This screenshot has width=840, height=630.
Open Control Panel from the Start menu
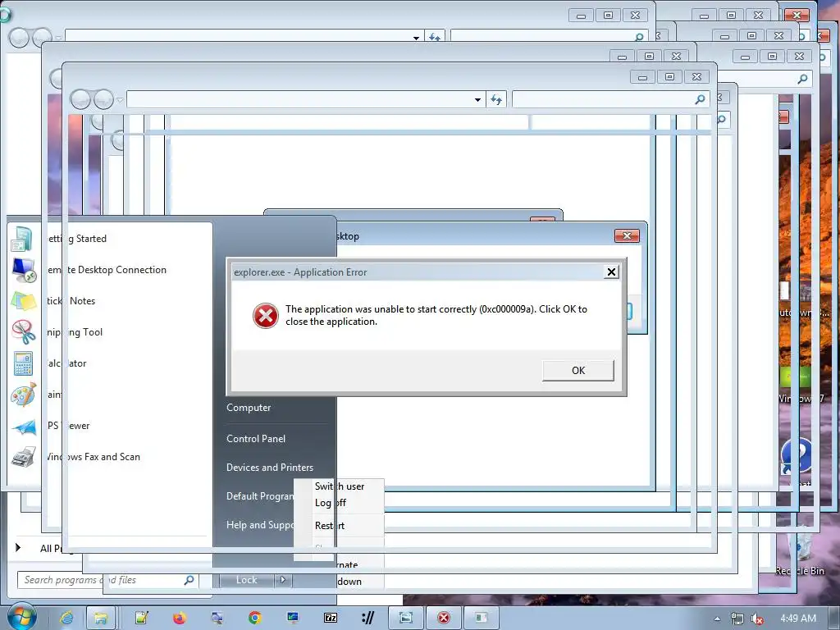click(x=256, y=439)
